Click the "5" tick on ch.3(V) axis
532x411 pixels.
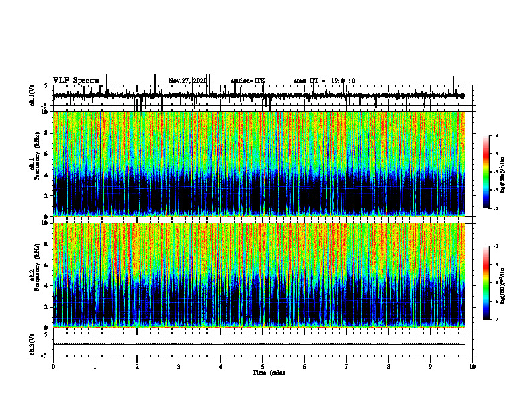46,334
